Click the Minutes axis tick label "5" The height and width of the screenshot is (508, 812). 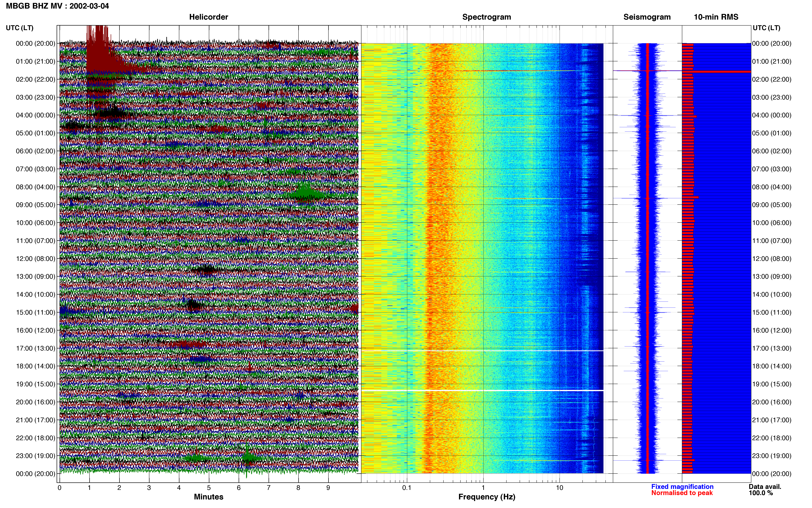point(209,488)
